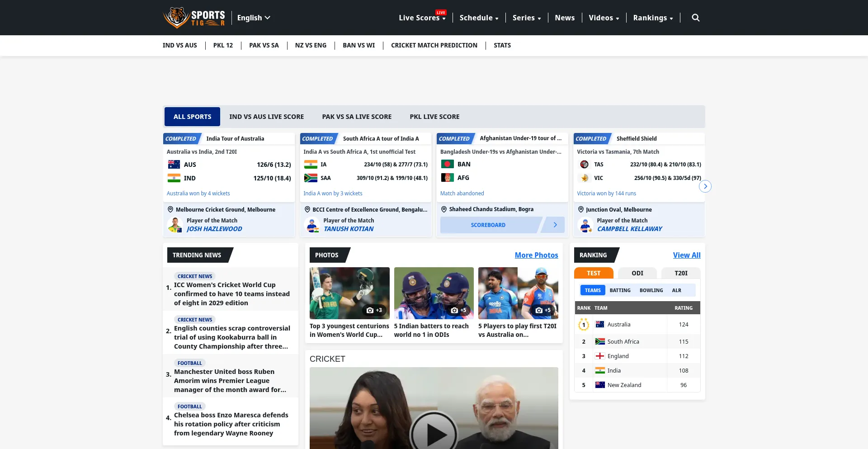
Task: Click the rank 1 medal badge icon
Action: tap(584, 324)
